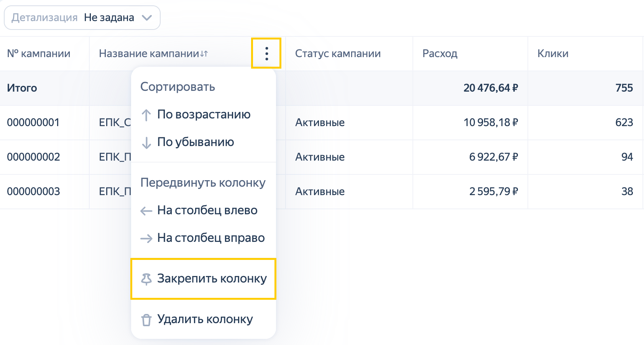Click the Сортировать section heading

(x=177, y=87)
